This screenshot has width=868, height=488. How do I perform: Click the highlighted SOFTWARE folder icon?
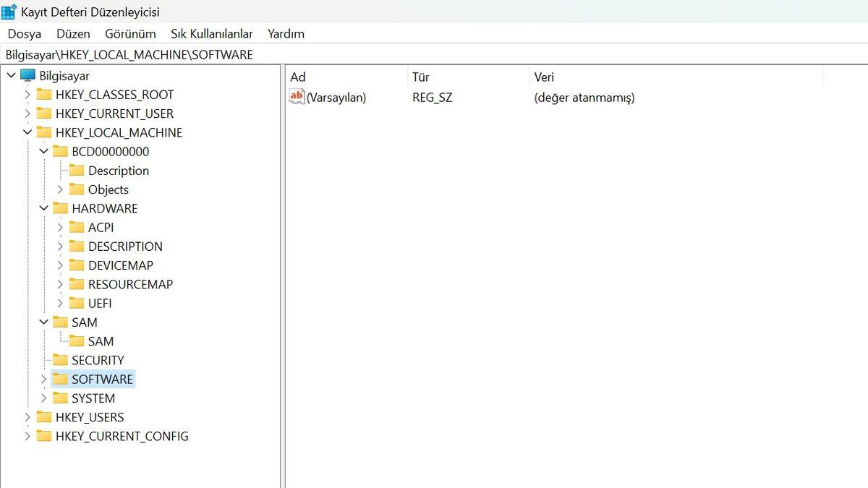coord(61,379)
